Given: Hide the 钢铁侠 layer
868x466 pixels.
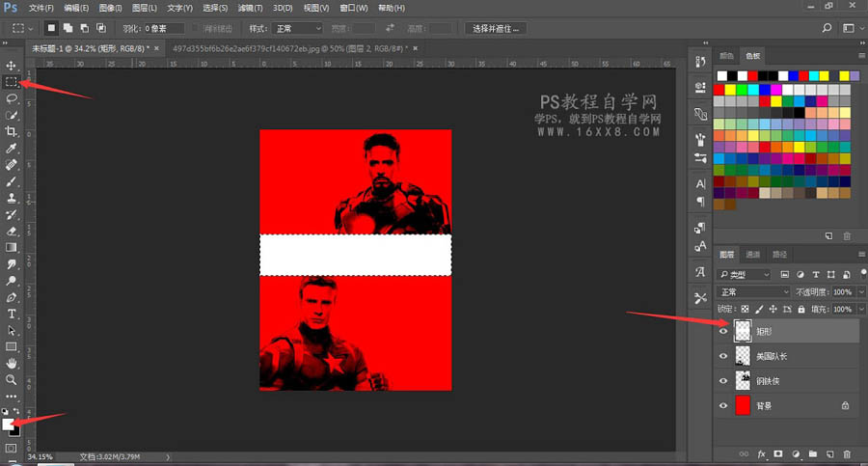Looking at the screenshot, I should pos(723,381).
